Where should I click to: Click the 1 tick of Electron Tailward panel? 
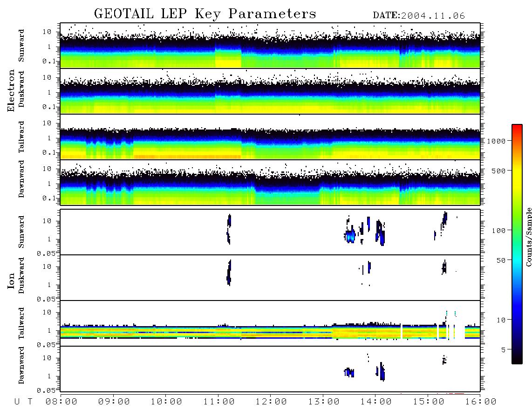[x=49, y=138]
